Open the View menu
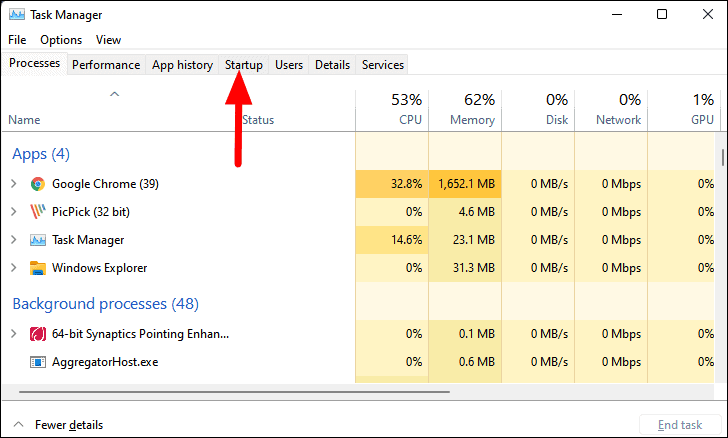This screenshot has width=728, height=438. point(108,40)
